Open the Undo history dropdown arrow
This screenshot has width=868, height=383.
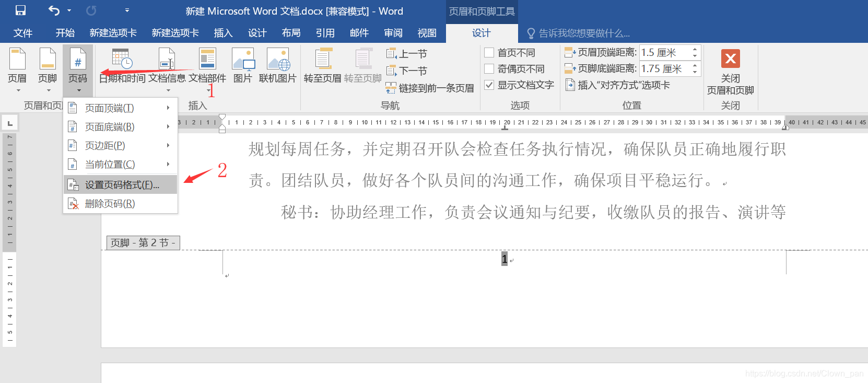[x=69, y=10]
